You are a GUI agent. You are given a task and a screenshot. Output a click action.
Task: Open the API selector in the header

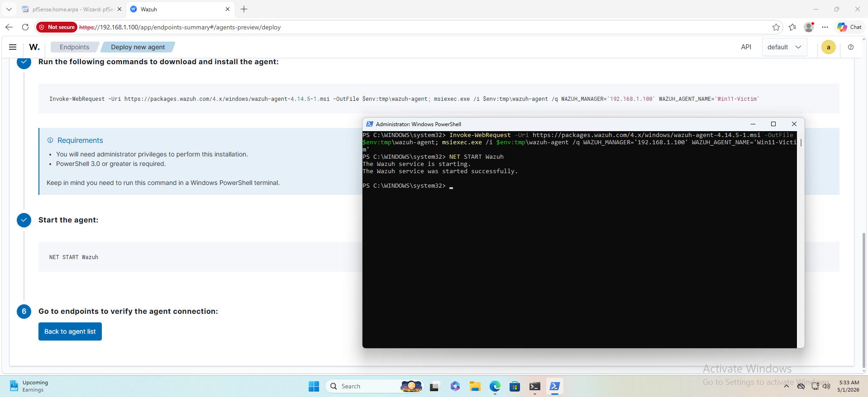click(x=746, y=47)
